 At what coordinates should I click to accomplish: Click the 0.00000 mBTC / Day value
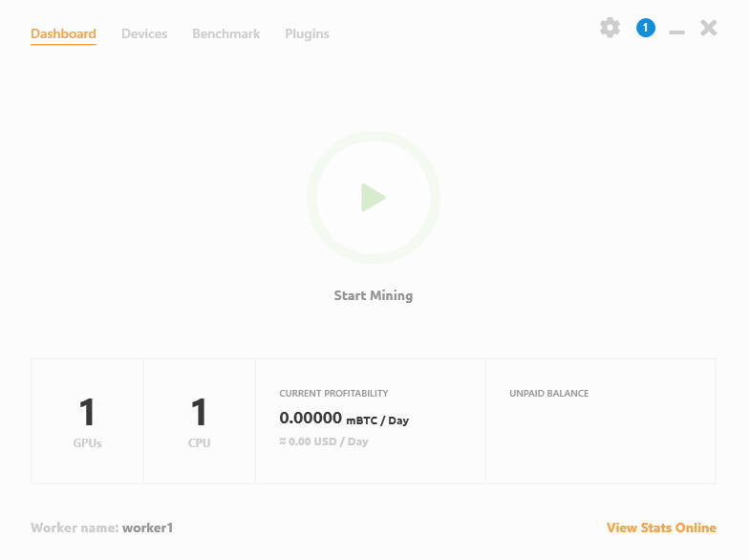tap(343, 419)
